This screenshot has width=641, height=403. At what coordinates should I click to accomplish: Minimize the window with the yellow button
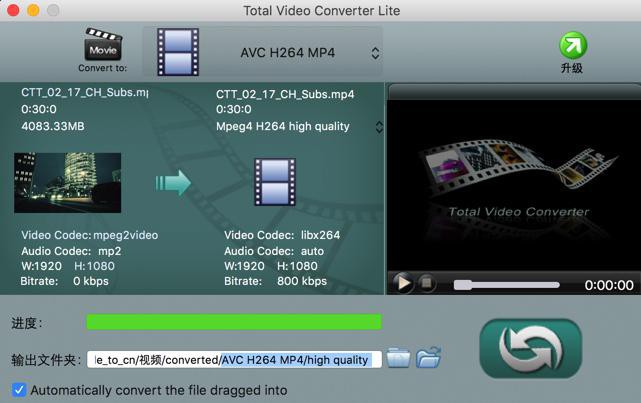pyautogui.click(x=33, y=10)
